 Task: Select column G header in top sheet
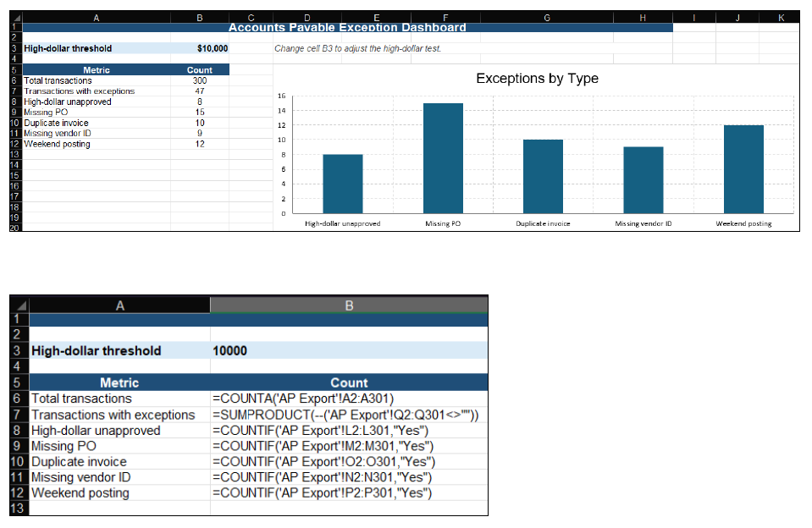(547, 18)
